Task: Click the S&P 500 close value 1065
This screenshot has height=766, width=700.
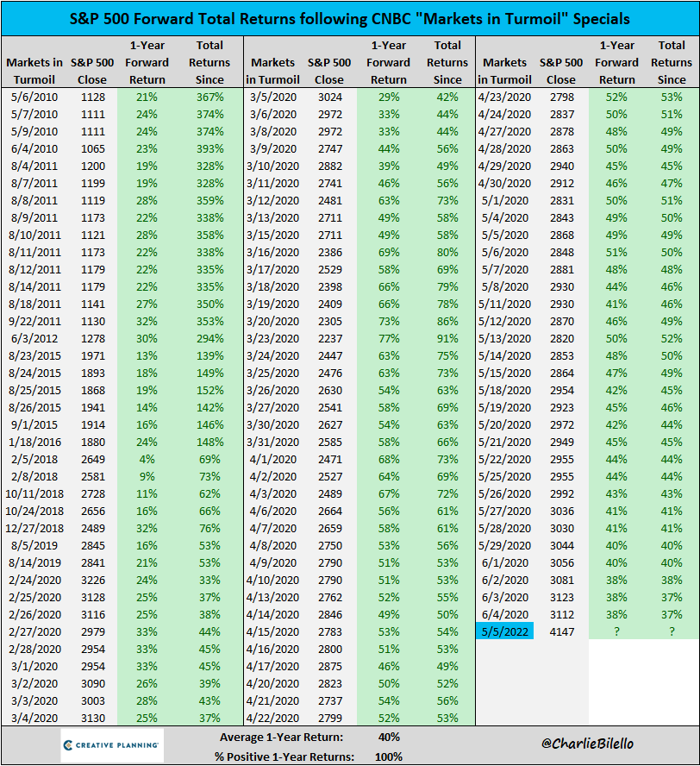Action: click(x=93, y=149)
